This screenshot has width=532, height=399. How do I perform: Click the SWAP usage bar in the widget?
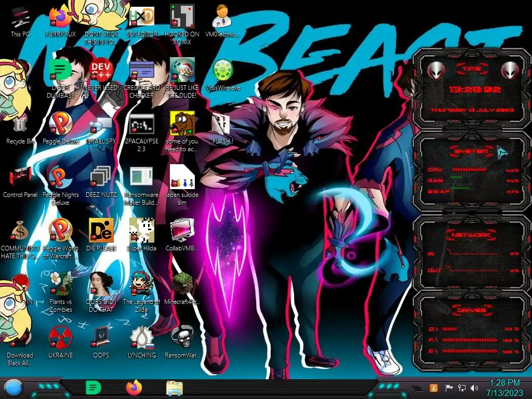click(x=459, y=188)
